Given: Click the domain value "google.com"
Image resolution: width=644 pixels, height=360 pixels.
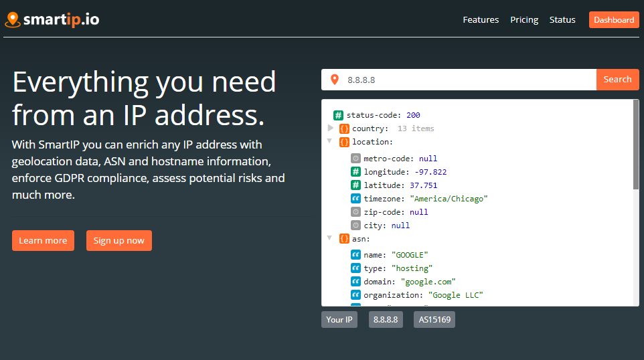Looking at the screenshot, I should [428, 282].
